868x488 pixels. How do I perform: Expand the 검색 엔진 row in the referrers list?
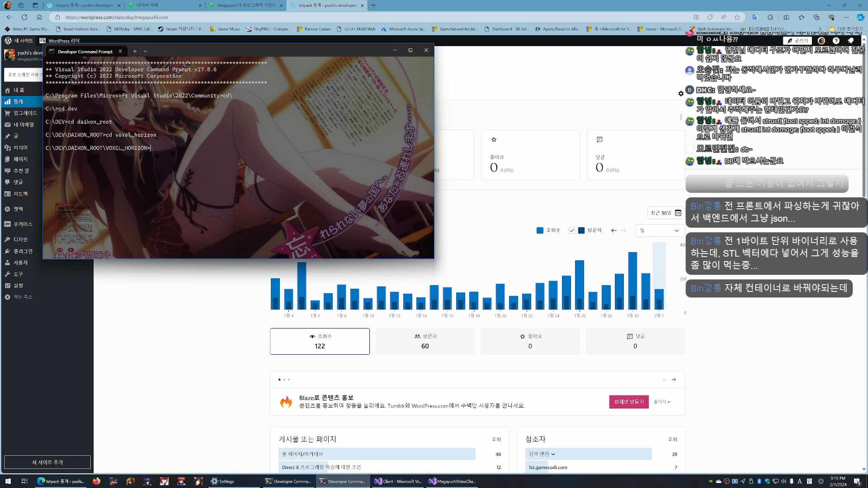coord(542,454)
